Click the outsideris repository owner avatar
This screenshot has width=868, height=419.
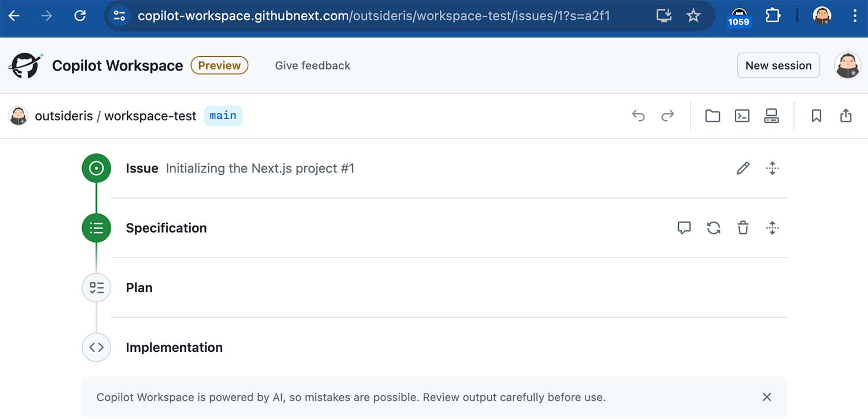[x=19, y=116]
